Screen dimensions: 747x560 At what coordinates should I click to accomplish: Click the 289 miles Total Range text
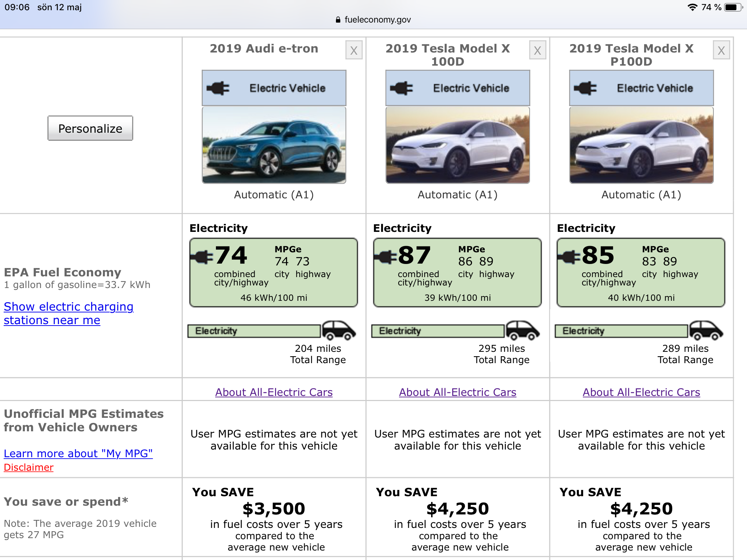coord(686,354)
